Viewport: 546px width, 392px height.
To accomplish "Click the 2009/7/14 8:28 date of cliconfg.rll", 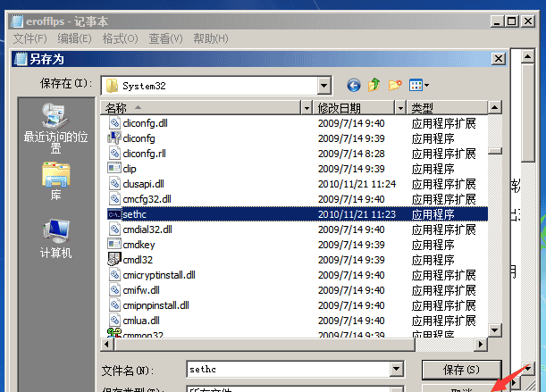I will tap(351, 154).
